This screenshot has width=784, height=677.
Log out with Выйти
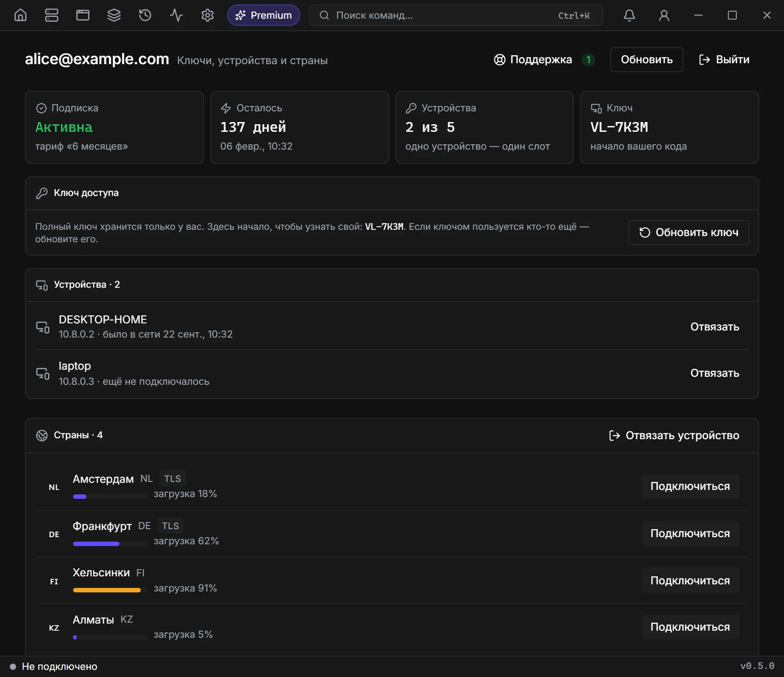pos(724,60)
